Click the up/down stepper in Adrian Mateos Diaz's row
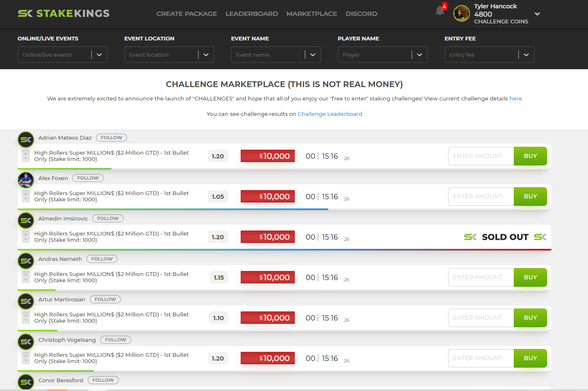Viewport: 588px width, 391px height. (26, 156)
